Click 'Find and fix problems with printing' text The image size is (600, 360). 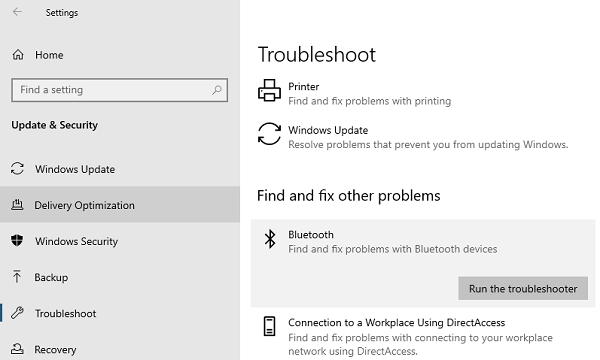coord(370,101)
